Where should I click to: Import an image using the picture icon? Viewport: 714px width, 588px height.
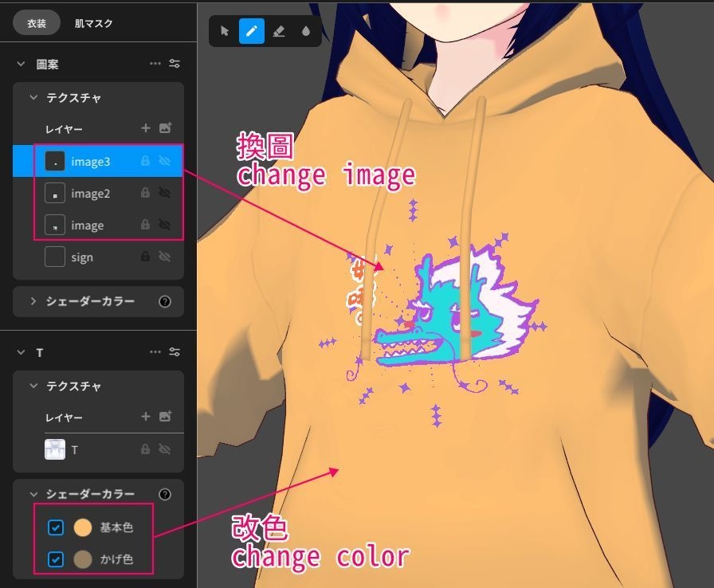(x=167, y=128)
